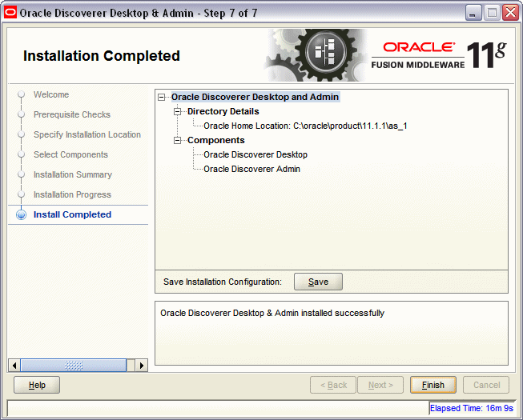Go to the Installation Progress step
The width and height of the screenshot is (523, 420).
tap(72, 194)
